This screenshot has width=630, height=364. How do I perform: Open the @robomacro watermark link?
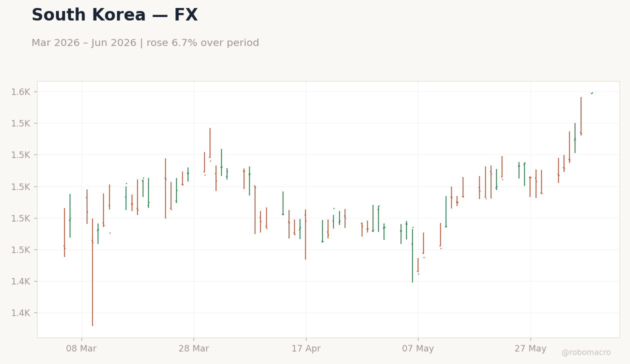[x=586, y=352]
